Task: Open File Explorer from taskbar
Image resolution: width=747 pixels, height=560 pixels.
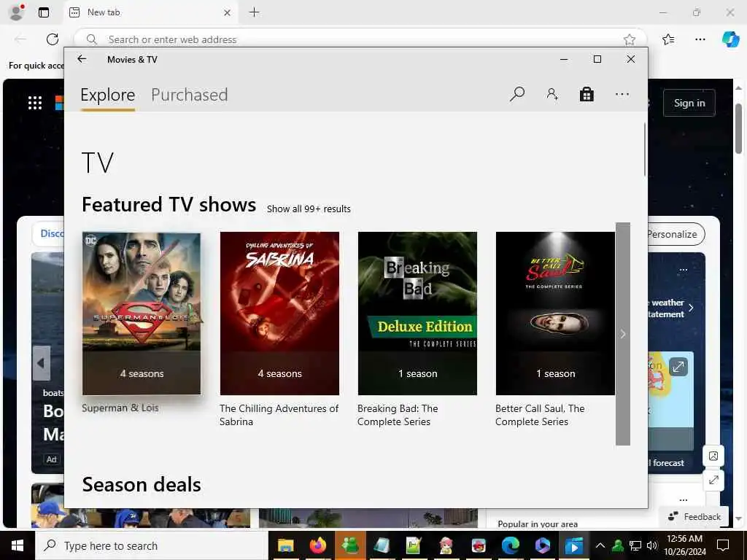Action: pos(285,545)
